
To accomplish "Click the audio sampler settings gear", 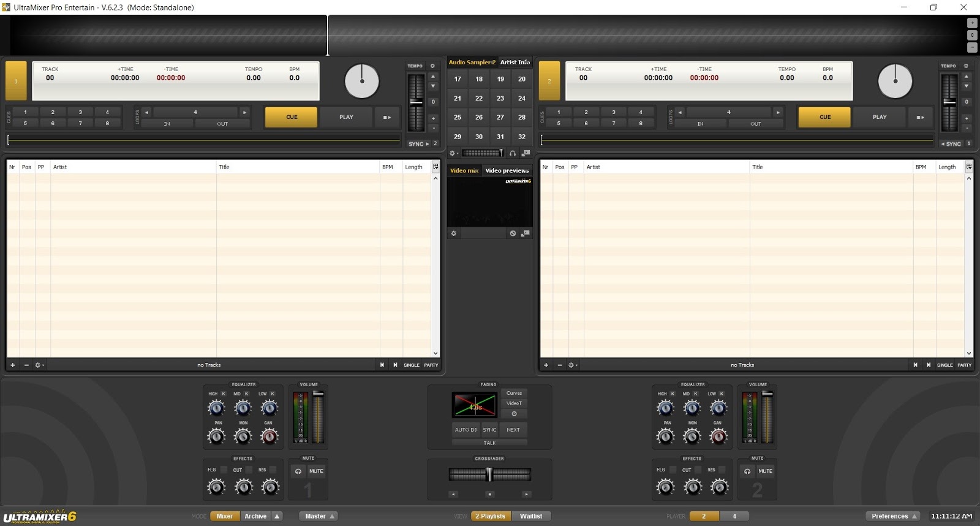I will [453, 153].
